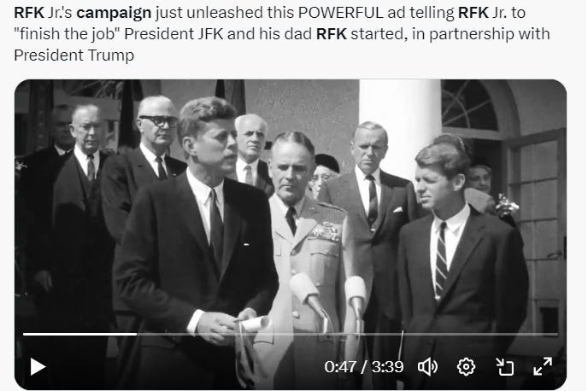Click the quoted phrase "finish the job"
Screen dimensions: 588x391
coord(67,33)
